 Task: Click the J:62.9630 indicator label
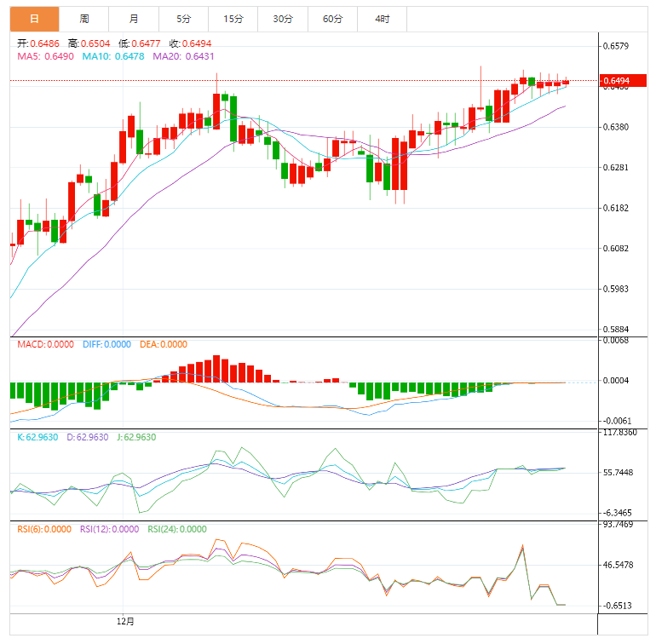click(x=136, y=437)
